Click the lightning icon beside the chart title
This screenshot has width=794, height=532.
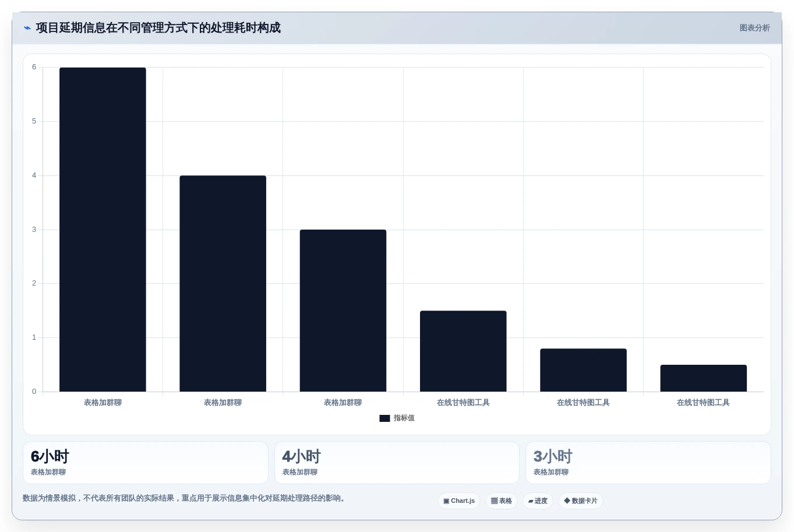point(27,28)
